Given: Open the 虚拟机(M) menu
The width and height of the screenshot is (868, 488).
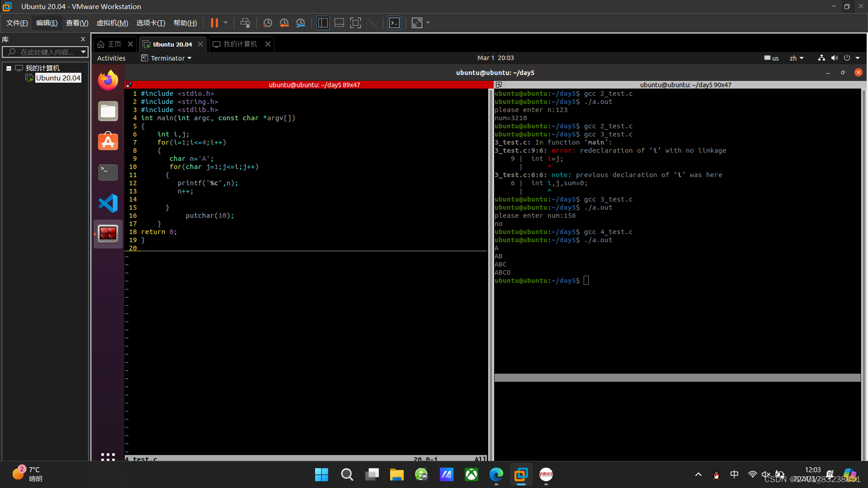Looking at the screenshot, I should tap(112, 23).
